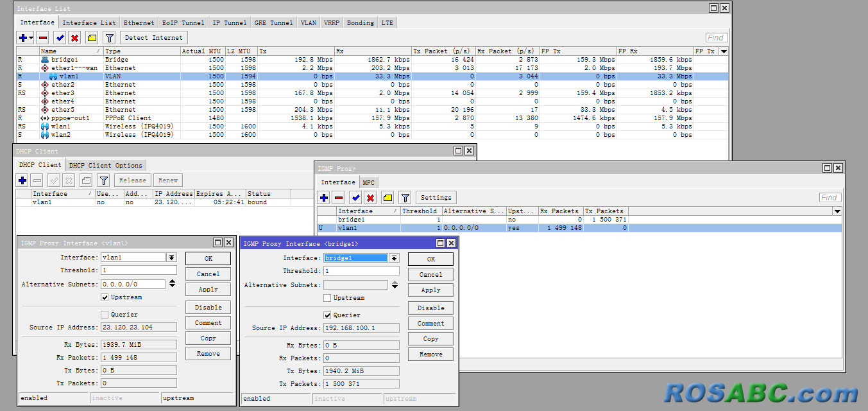Click the pppoe-out1 interface icon
The width and height of the screenshot is (868, 411).
(45, 118)
